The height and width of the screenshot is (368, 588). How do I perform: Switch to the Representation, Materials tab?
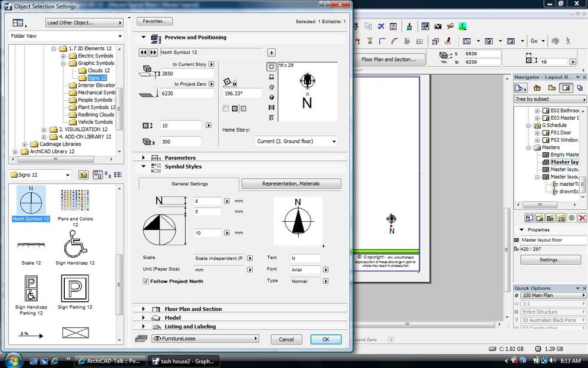[291, 184]
